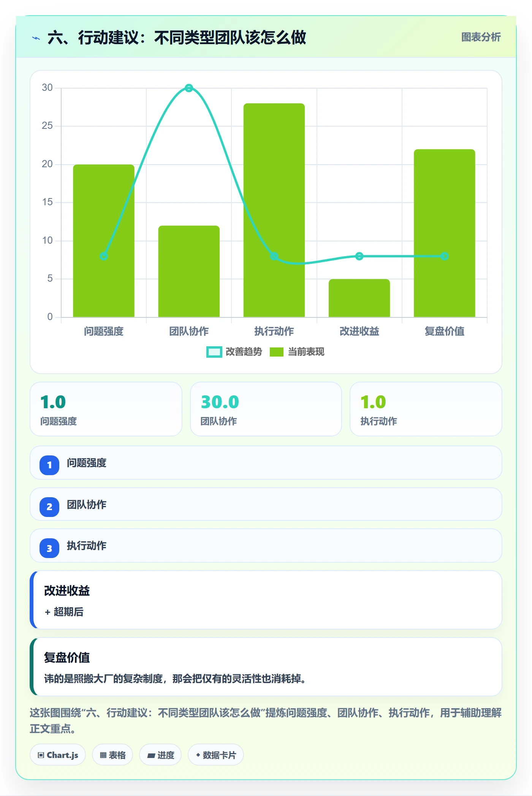Click the sentence starting with 讳的是照搬大厂
Viewport: 532px width, 796px height.
point(176,679)
